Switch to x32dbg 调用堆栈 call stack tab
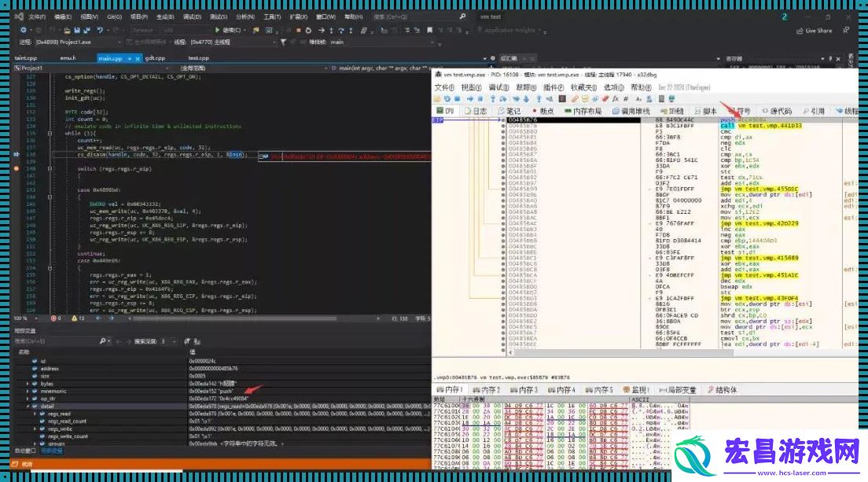Viewport: 868px width, 482px height. 631,111
